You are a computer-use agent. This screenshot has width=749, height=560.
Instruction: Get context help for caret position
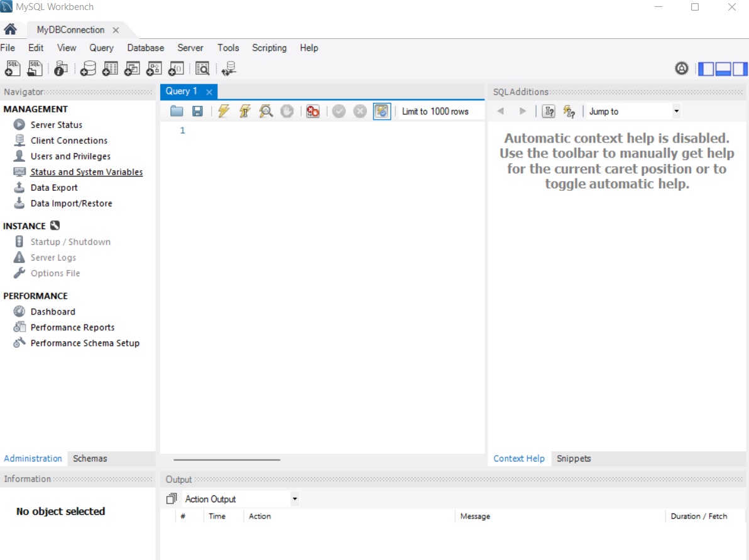click(549, 111)
